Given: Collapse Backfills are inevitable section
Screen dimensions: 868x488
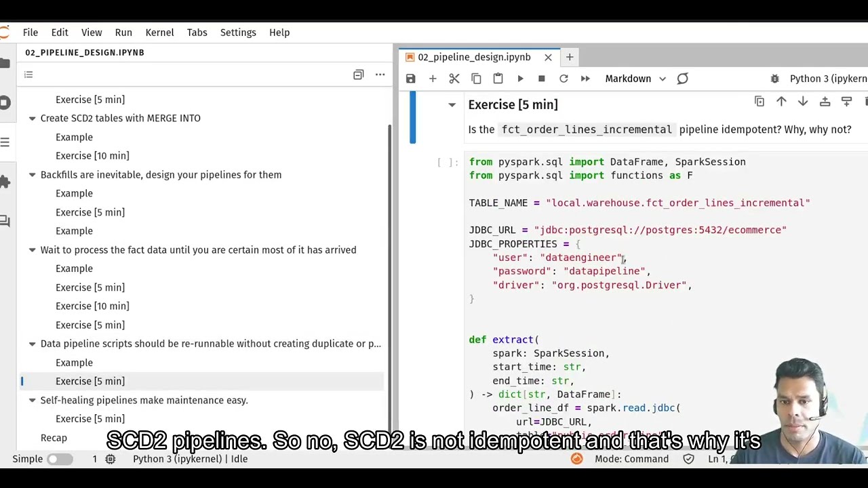Looking at the screenshot, I should pos(32,175).
